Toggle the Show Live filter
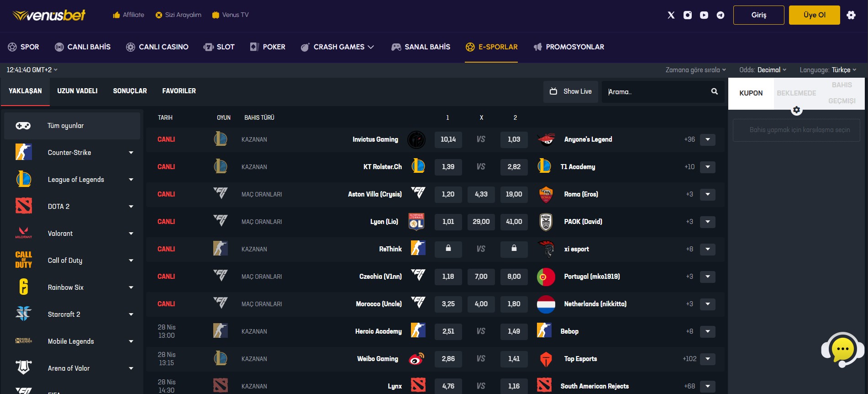This screenshot has height=394, width=868. pos(571,91)
